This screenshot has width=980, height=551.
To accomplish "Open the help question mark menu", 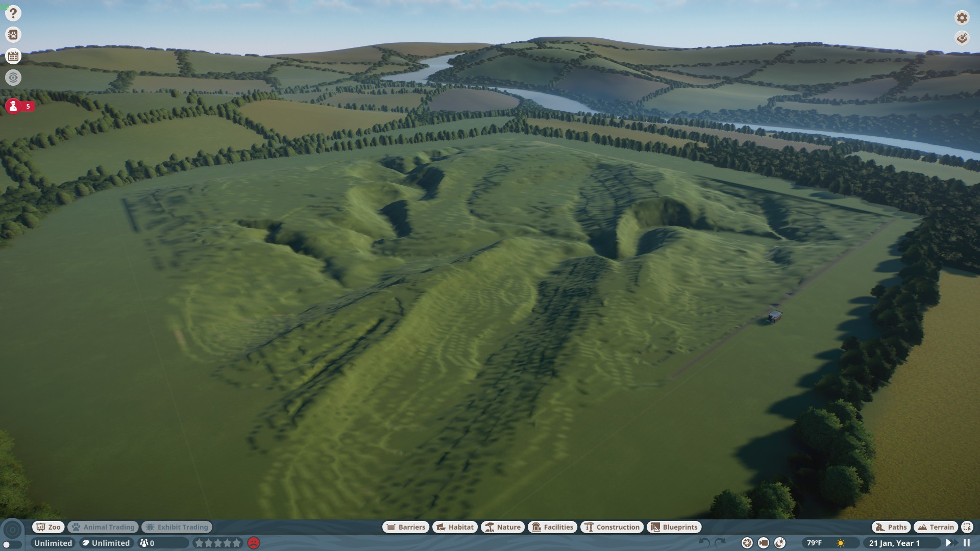I will click(x=13, y=13).
